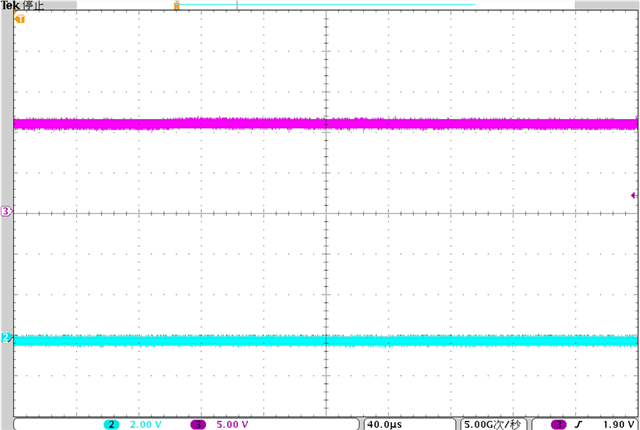Click the magenta channel 3 waveform trace

(x=326, y=124)
